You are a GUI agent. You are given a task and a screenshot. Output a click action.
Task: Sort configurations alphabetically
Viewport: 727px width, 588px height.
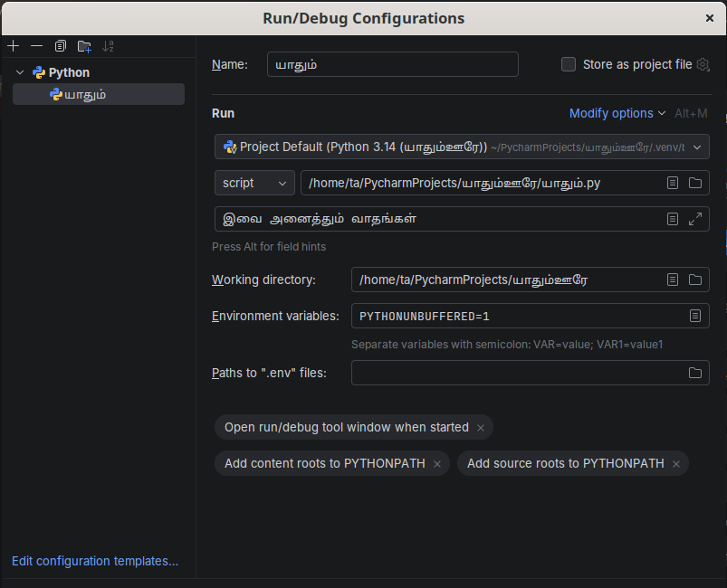[x=108, y=46]
